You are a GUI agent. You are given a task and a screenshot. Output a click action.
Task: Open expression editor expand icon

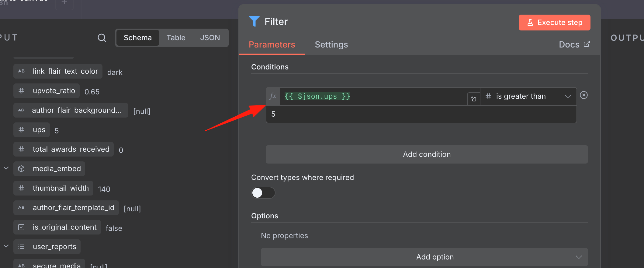[x=474, y=99]
